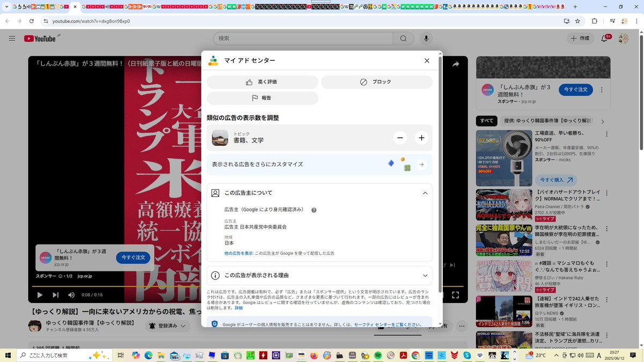This screenshot has width=644, height=362.
Task: Open 李在明が大統領になったため video thumbnail
Action: coord(503,240)
